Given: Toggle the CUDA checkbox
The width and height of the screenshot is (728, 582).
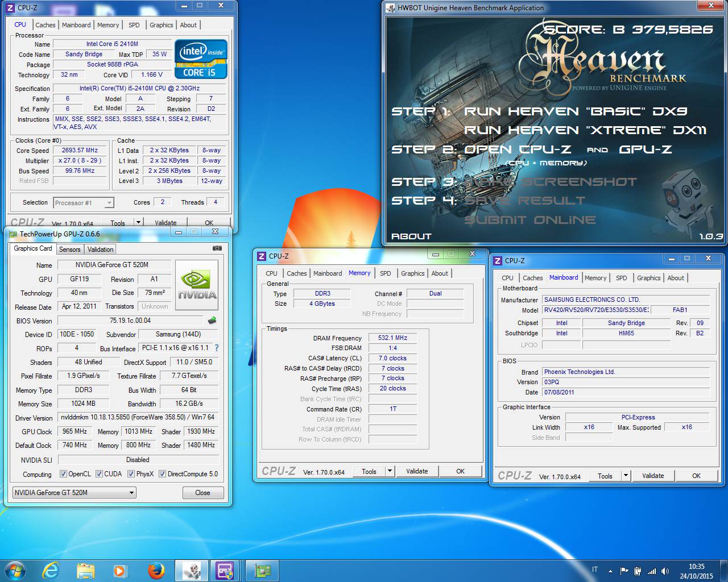Looking at the screenshot, I should coord(100,474).
